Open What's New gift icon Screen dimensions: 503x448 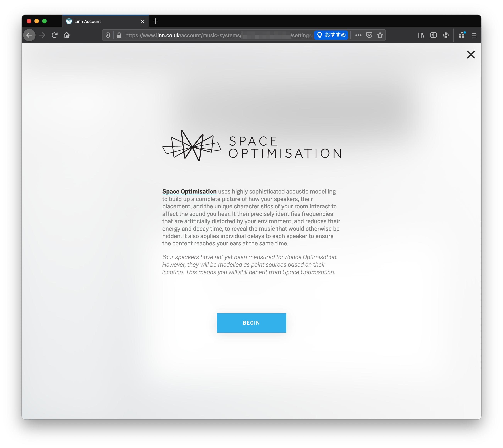pyautogui.click(x=462, y=35)
